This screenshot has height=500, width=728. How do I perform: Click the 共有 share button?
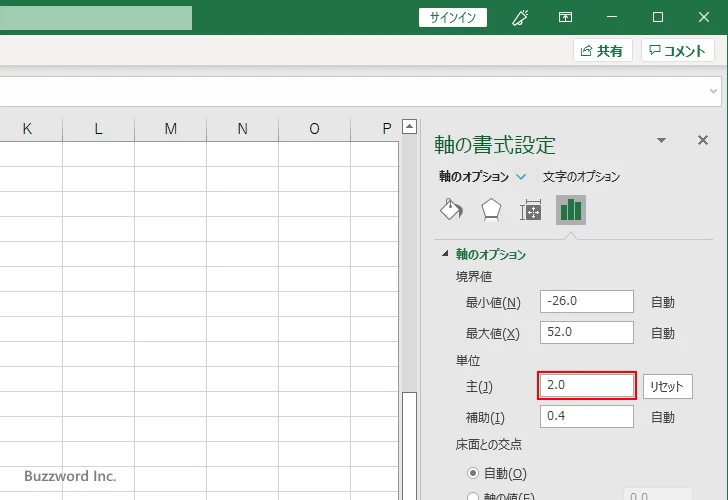click(602, 51)
